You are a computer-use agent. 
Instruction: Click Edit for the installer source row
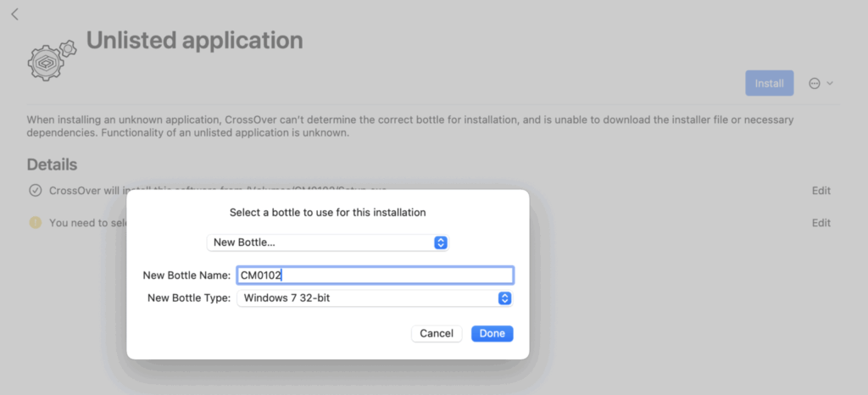(x=821, y=191)
